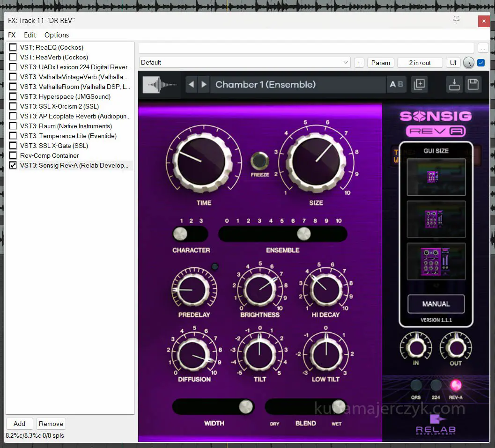495x448 pixels.
Task: Open the Default preset dropdown
Action: click(245, 63)
